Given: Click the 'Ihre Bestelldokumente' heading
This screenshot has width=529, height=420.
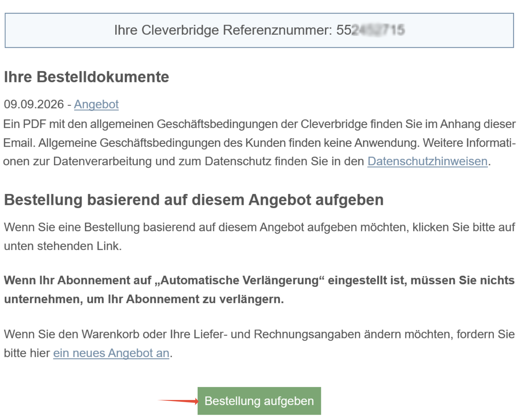Looking at the screenshot, I should coord(86,77).
